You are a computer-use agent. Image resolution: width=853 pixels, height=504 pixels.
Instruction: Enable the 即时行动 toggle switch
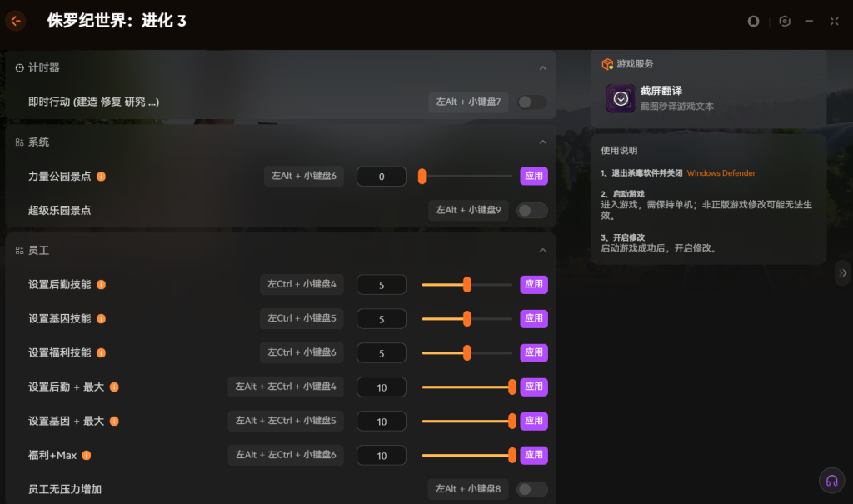pyautogui.click(x=532, y=102)
